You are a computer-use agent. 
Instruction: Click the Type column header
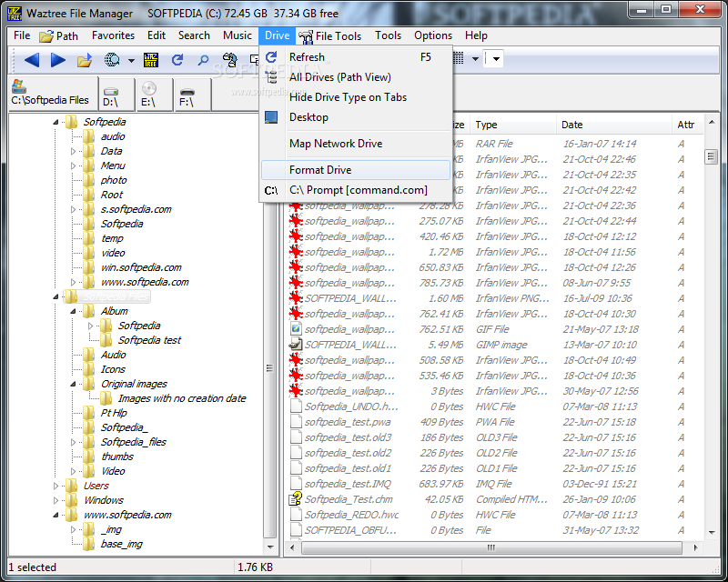point(513,125)
